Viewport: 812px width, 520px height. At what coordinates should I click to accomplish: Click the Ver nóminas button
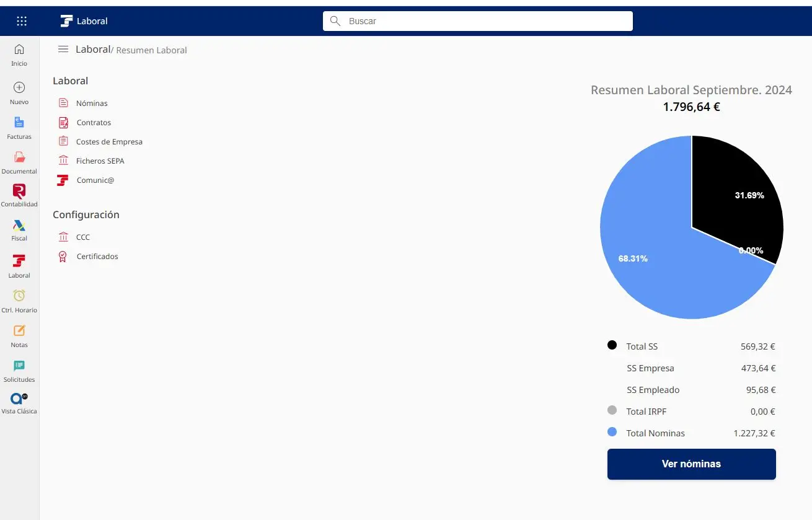692,464
